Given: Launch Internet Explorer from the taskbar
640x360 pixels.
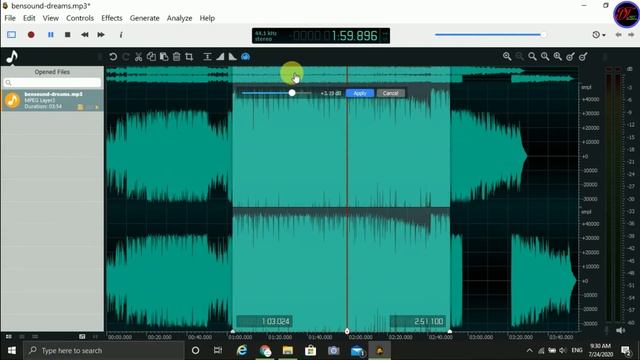Looking at the screenshot, I should (x=242, y=351).
